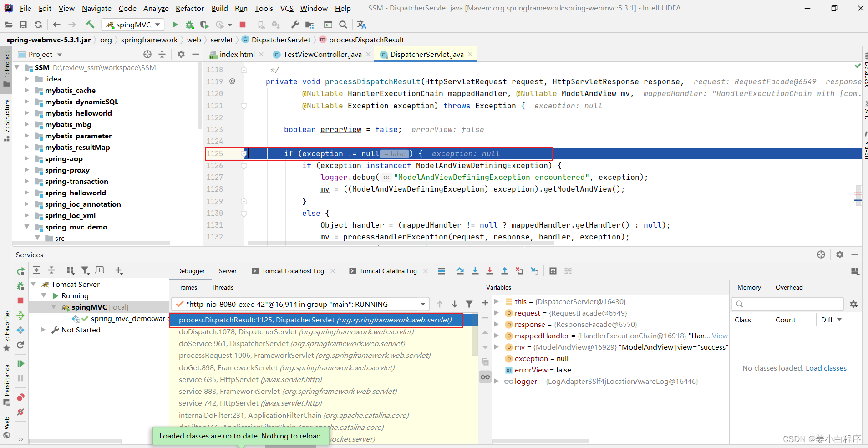Click the View Breakpoints red circles icon

20,397
